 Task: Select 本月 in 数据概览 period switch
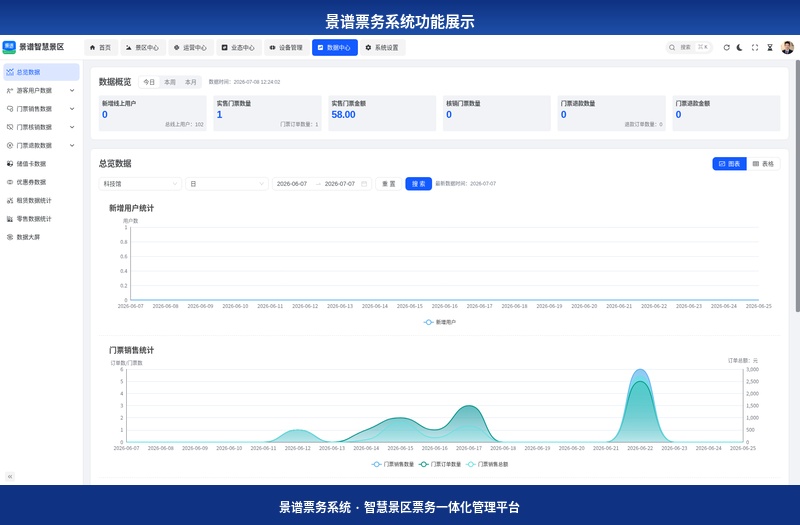[x=191, y=82]
